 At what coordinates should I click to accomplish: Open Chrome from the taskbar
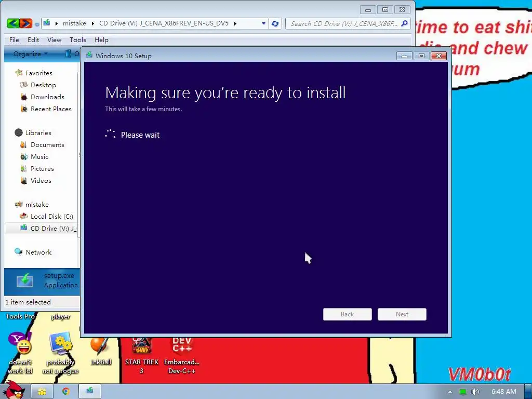[65, 392]
